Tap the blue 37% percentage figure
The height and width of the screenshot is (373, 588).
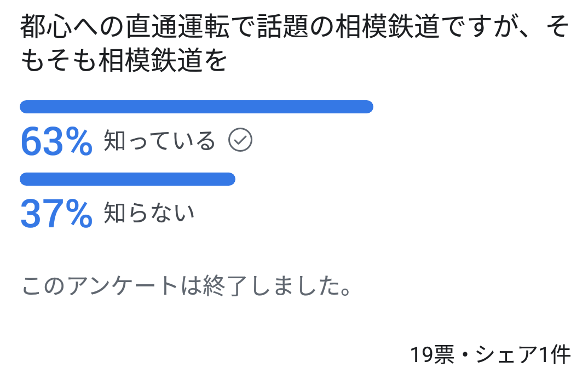click(x=56, y=214)
